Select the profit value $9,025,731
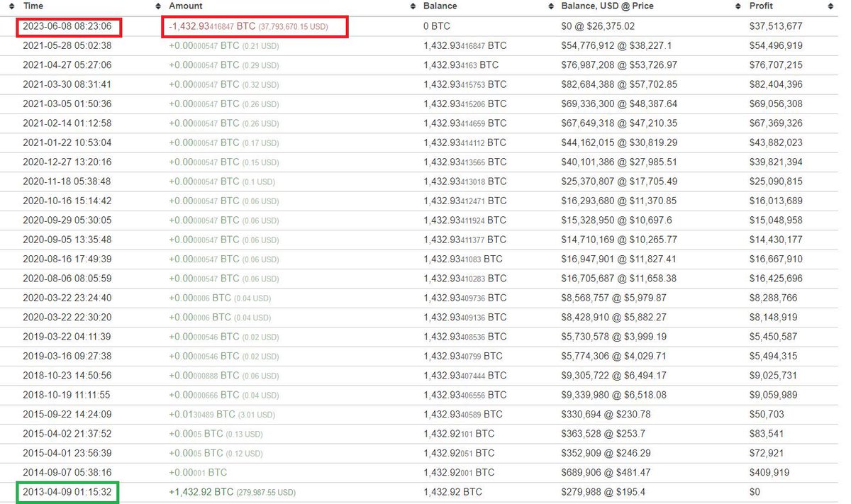This screenshot has width=851, height=504. [x=773, y=375]
